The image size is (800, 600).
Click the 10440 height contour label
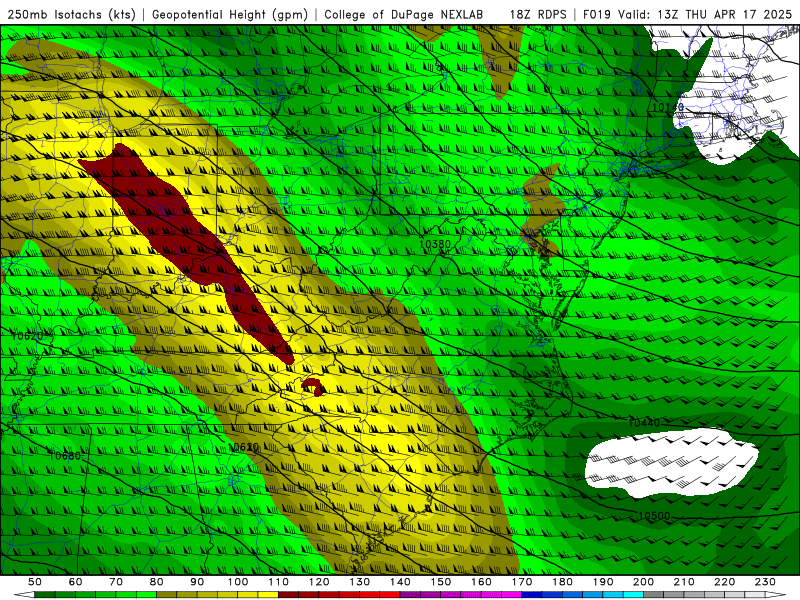coord(643,422)
